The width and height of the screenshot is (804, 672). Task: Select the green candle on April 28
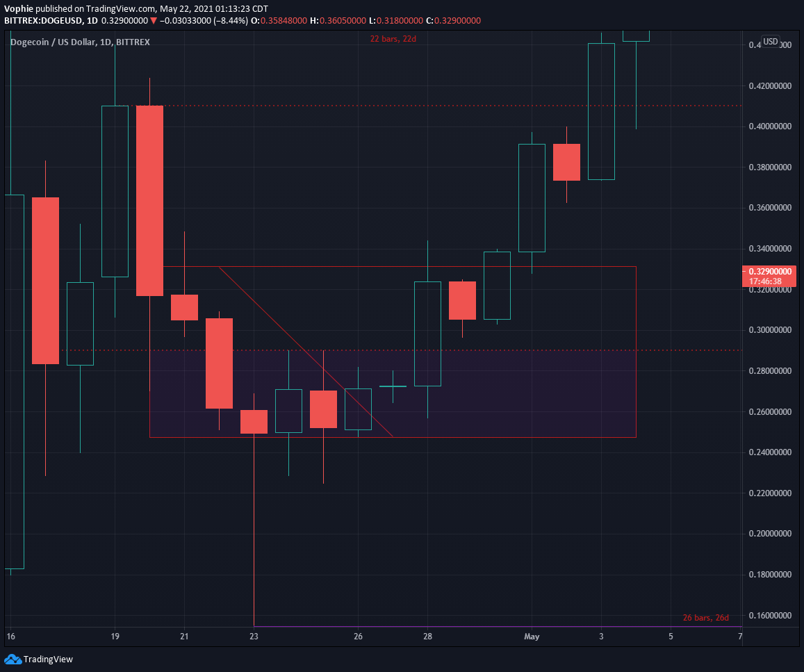[x=427, y=334]
